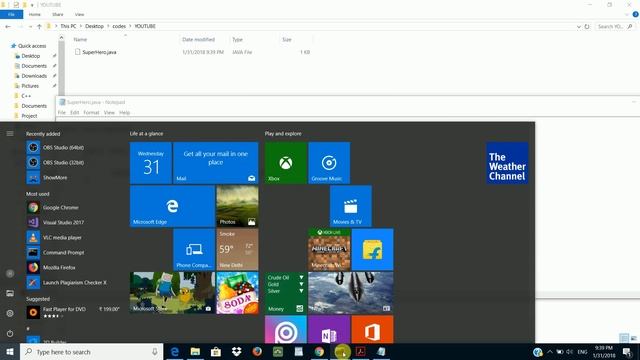Open Microsoft Edge from the taskbar
The width and height of the screenshot is (640, 360).
coord(175,352)
